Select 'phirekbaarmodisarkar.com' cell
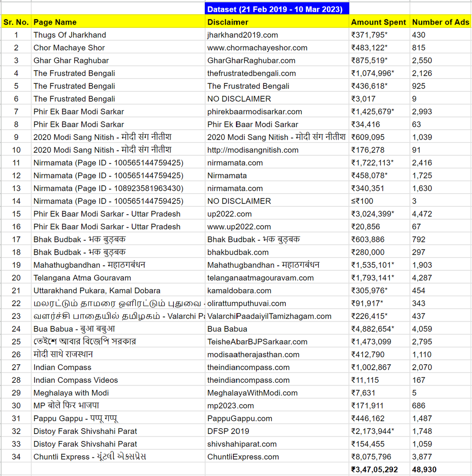472x476 pixels. click(277, 111)
